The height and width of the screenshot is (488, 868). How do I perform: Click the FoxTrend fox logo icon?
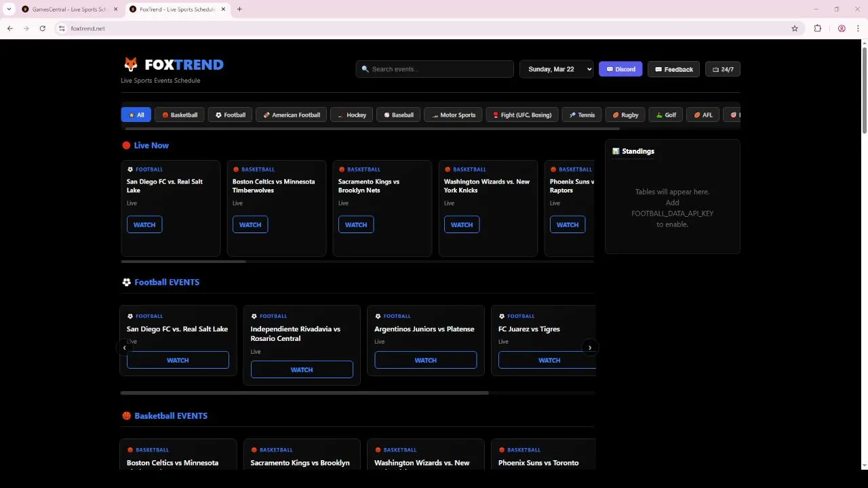[130, 64]
